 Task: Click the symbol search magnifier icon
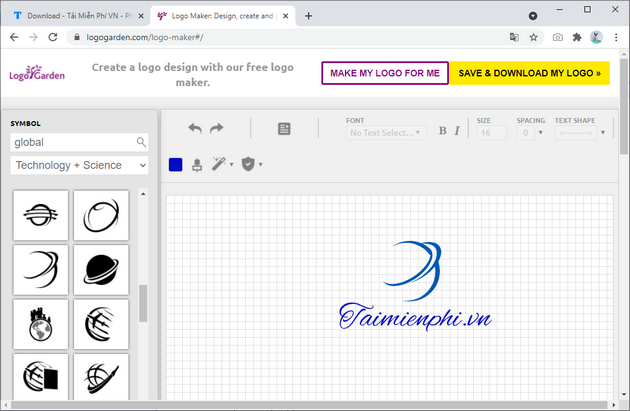[141, 142]
